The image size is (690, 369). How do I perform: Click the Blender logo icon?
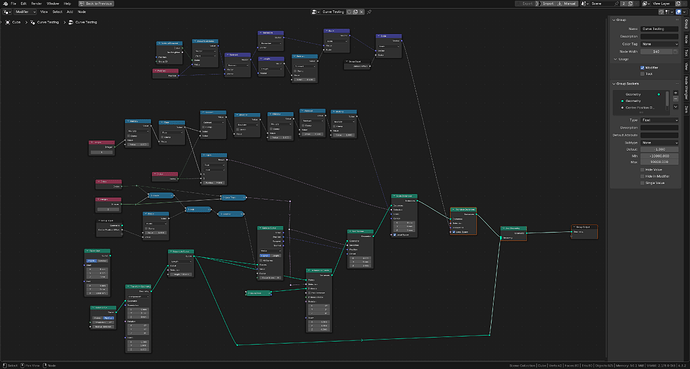pos(5,4)
